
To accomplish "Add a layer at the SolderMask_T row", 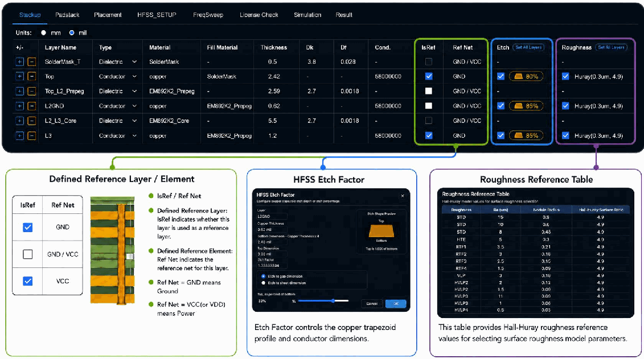I will click(19, 61).
